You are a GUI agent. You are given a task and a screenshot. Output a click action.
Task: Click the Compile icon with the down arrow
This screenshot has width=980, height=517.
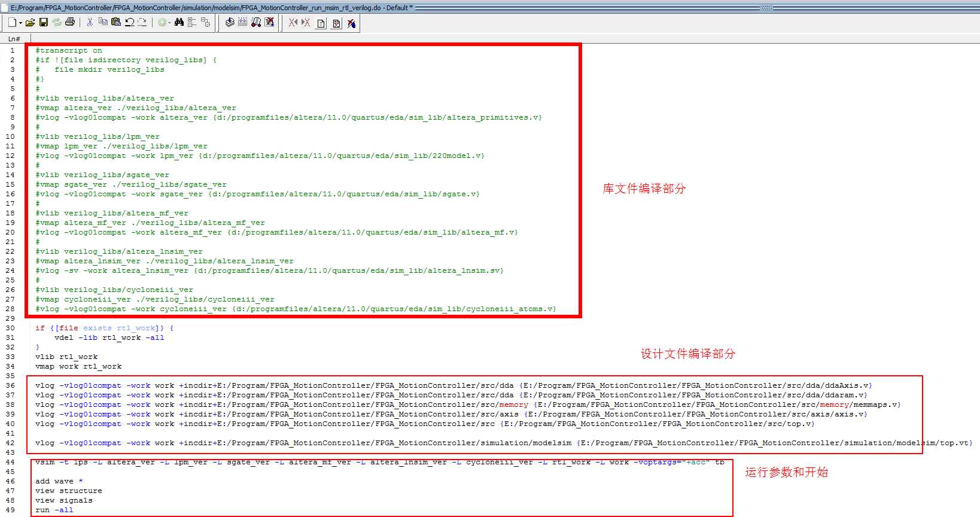point(230,22)
